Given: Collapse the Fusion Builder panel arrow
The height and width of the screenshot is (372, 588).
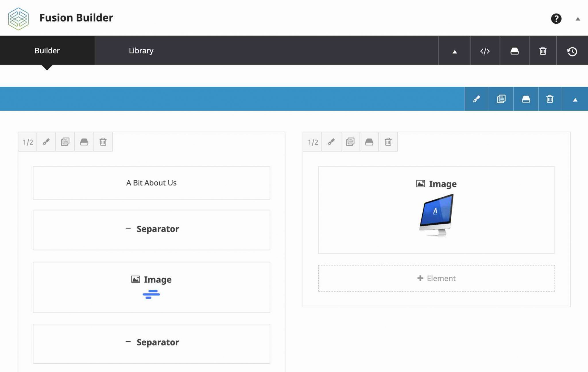Looking at the screenshot, I should 578,19.
